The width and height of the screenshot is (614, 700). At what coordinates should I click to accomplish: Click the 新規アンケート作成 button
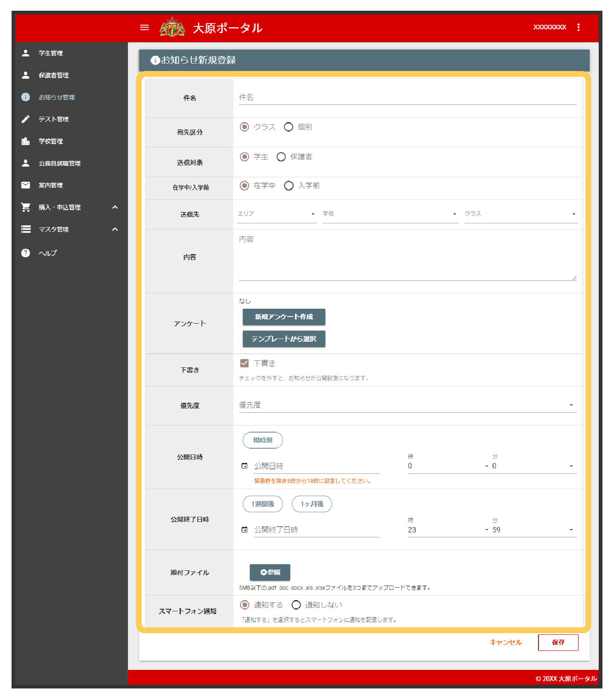[x=284, y=317]
